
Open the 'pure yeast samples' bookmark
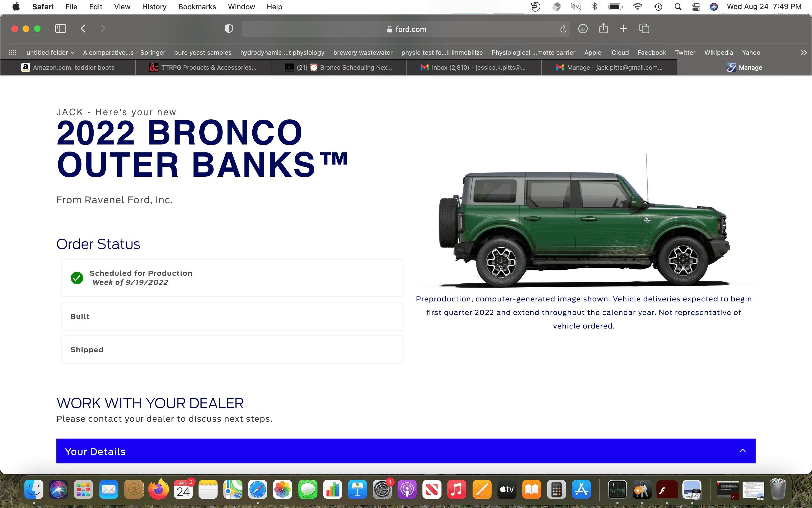coord(203,52)
